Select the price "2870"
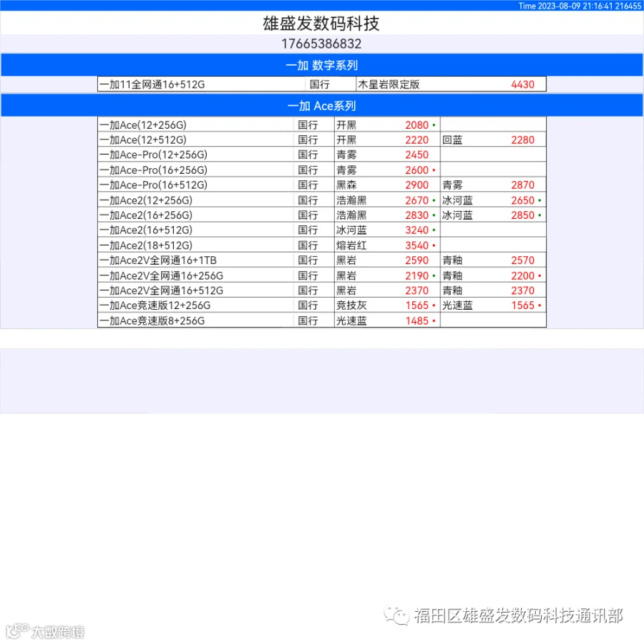This screenshot has width=644, height=644. 522,185
